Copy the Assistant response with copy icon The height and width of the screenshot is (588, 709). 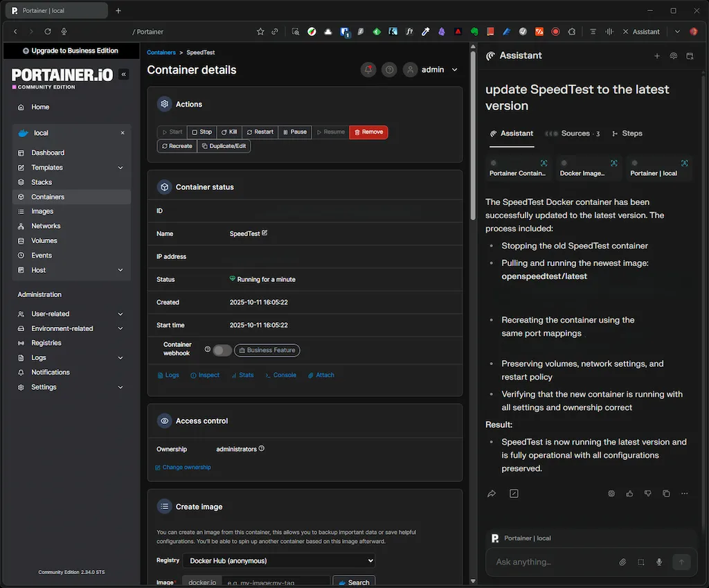coord(665,493)
